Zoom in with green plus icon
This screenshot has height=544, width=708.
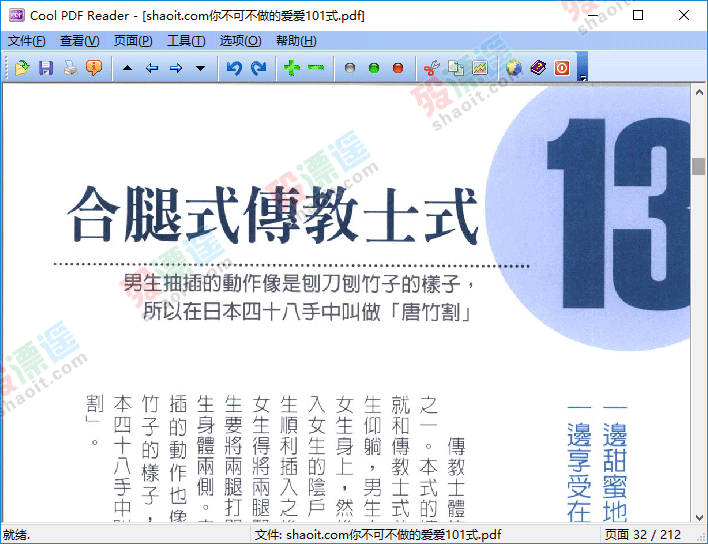(292, 68)
